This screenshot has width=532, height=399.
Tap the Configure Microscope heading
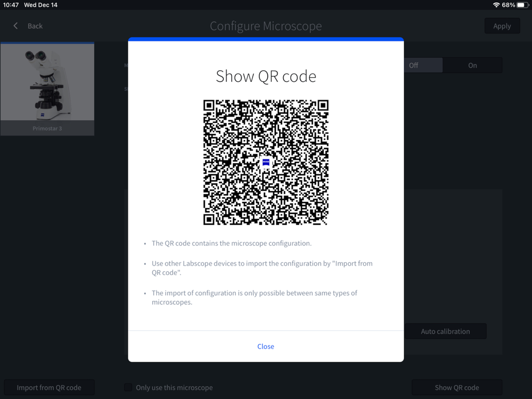265,26
